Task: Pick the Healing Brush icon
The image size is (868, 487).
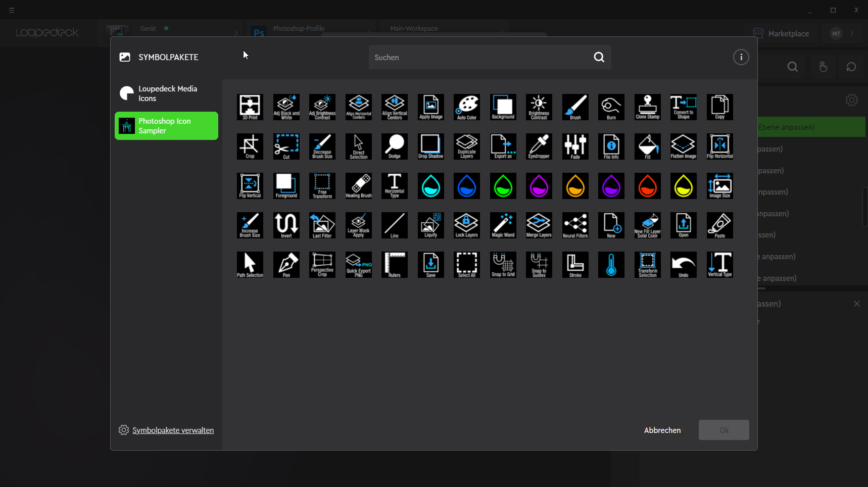Action: (x=359, y=186)
